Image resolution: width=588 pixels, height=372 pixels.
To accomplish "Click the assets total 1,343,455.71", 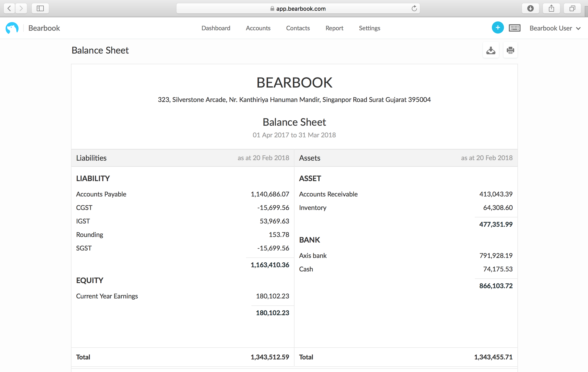I will click(493, 357).
